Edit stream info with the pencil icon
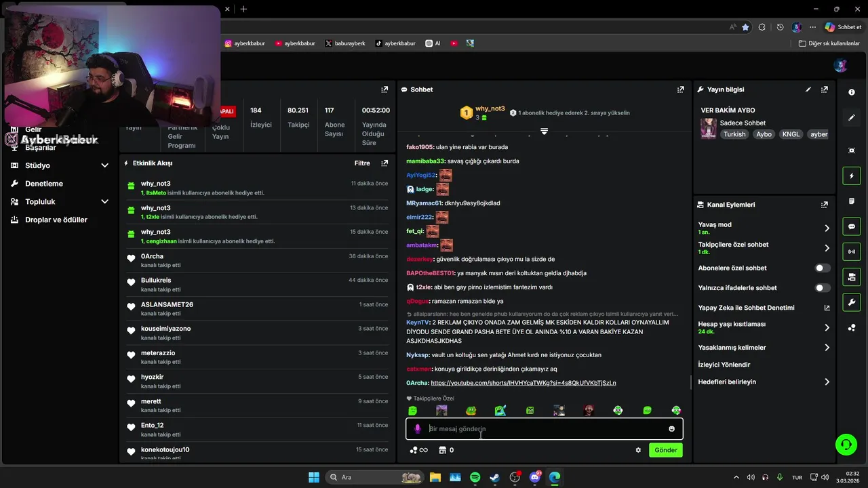Image resolution: width=868 pixels, height=488 pixels. (808, 89)
